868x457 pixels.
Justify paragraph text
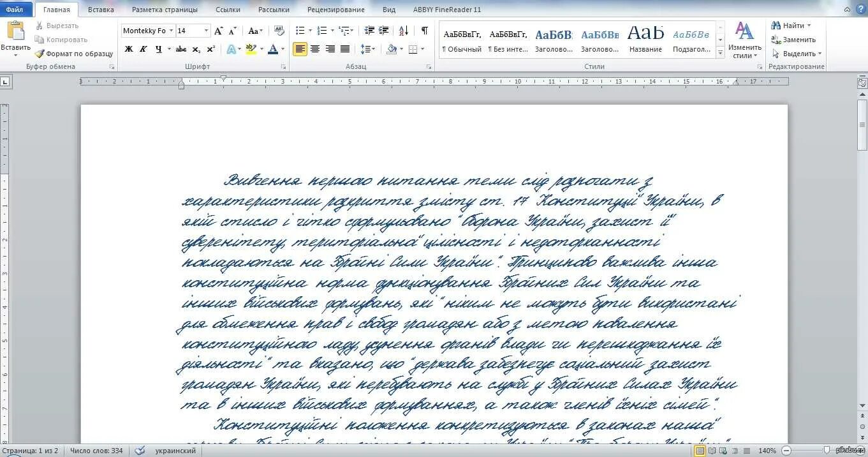[345, 49]
